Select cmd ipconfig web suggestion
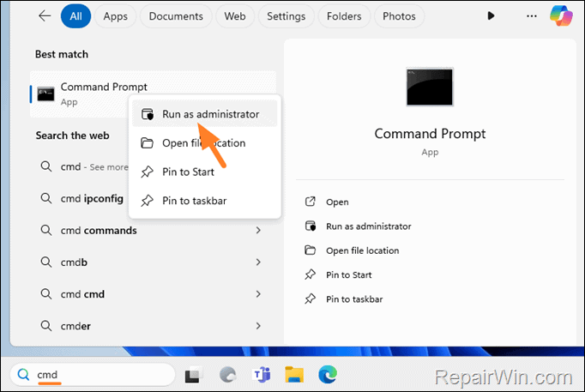Screen dimensions: 585x392 click(x=82, y=198)
